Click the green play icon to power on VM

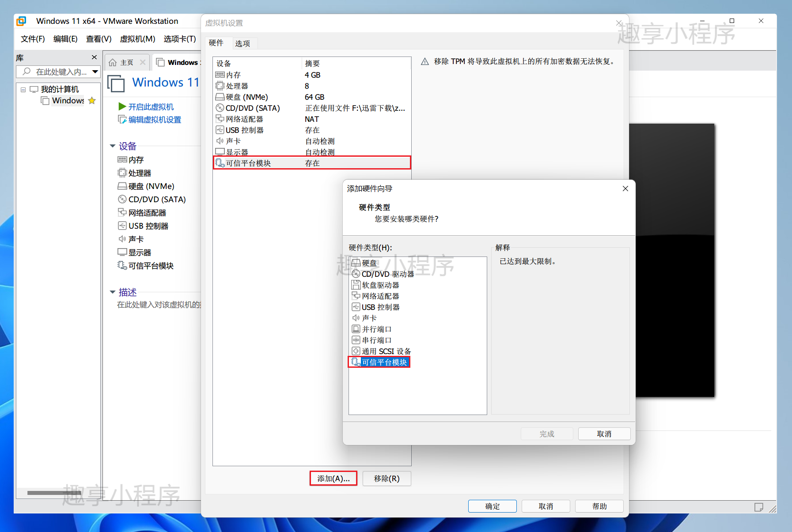point(122,106)
